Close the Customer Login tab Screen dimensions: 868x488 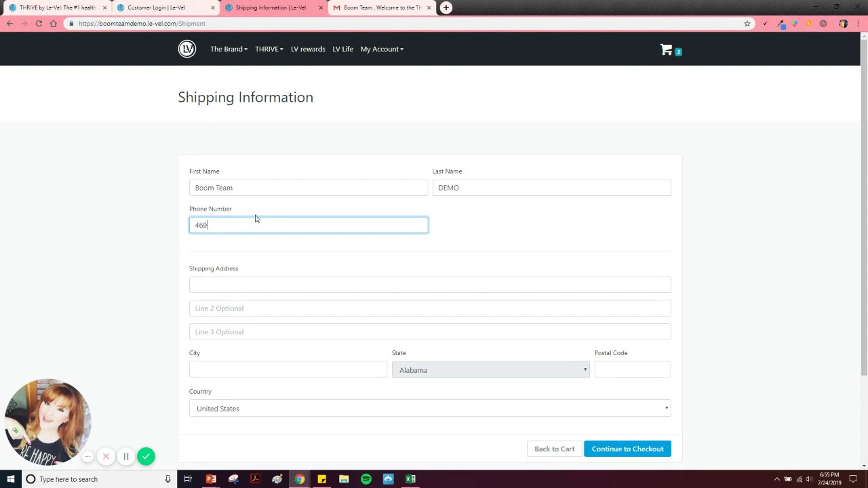[x=213, y=7]
